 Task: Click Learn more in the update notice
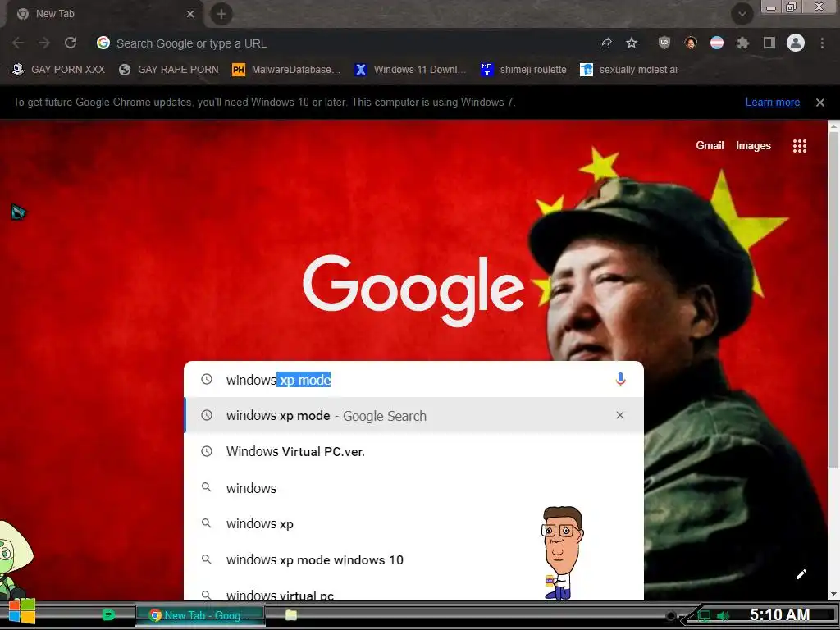click(x=773, y=103)
